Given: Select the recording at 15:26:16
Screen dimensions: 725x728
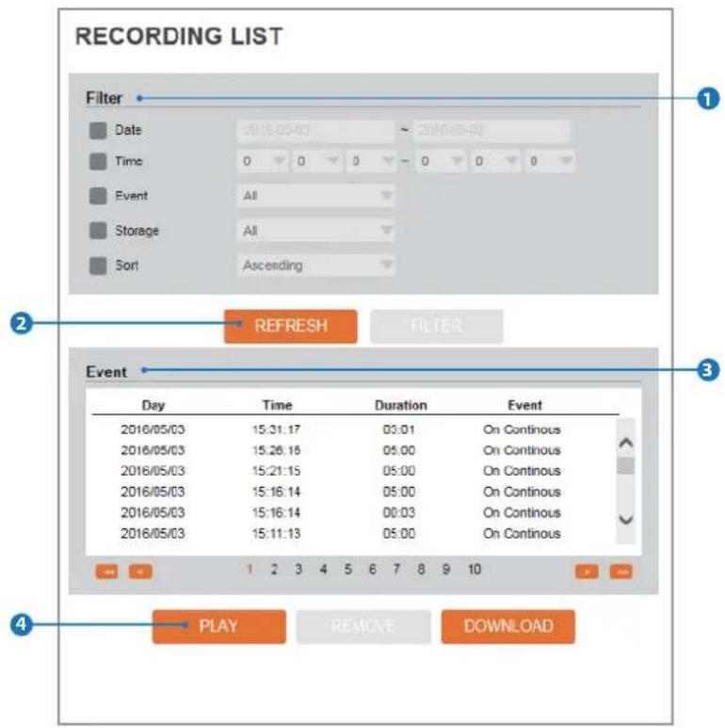Looking at the screenshot, I should tap(353, 450).
